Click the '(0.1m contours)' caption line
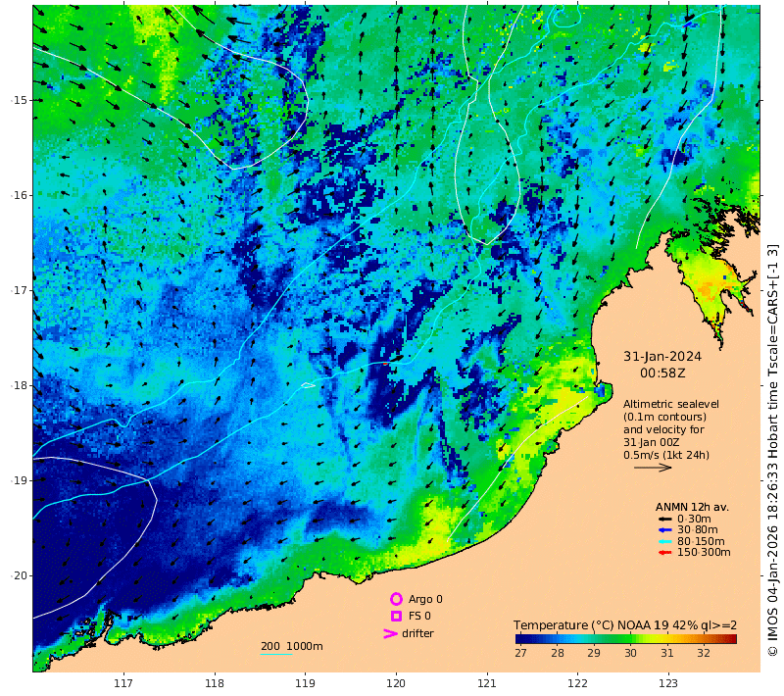Image resolution: width=784 pixels, height=696 pixels. click(x=664, y=417)
